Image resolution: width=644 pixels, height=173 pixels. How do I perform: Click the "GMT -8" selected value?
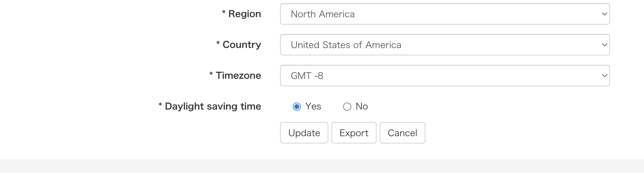pyautogui.click(x=307, y=76)
